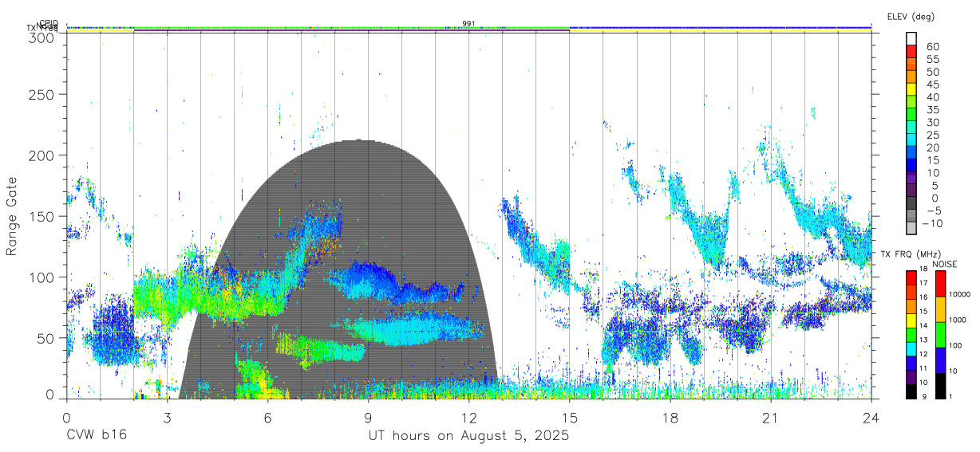The height and width of the screenshot is (452, 980).
Task: Click the light gray -10 elevation swatch
Action: click(911, 228)
